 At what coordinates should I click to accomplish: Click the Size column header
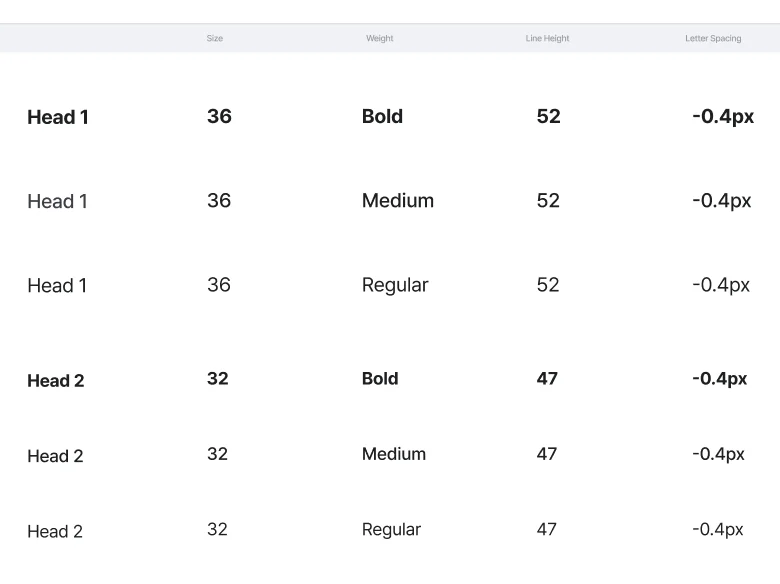214,39
